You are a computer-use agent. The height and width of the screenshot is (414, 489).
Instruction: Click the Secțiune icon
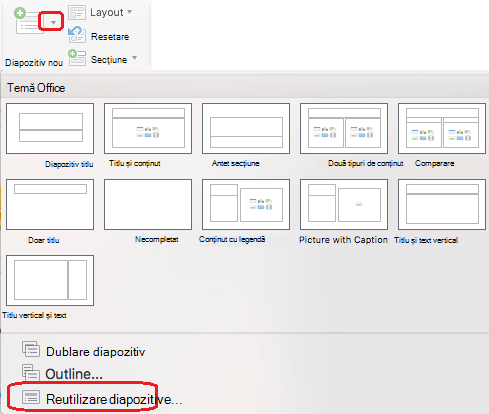77,57
